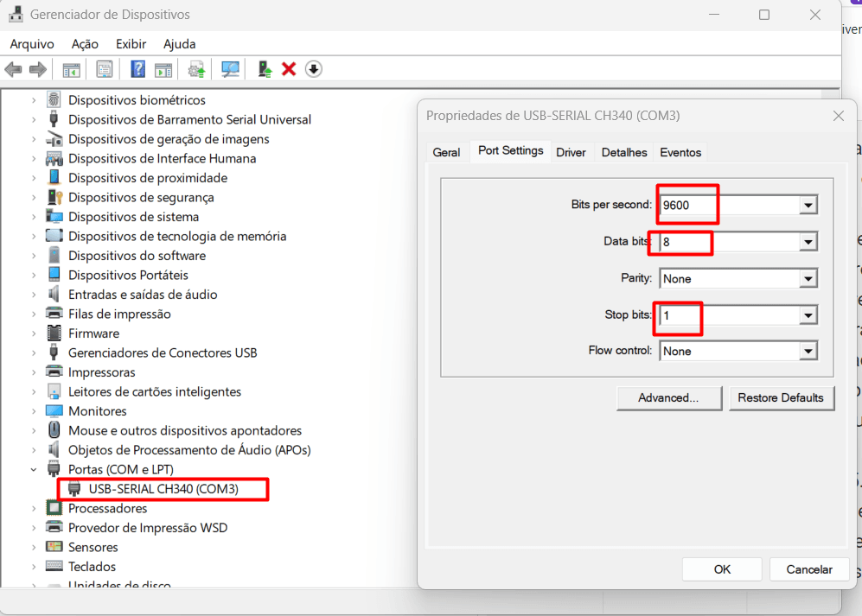Uninstall device using the red X icon
The height and width of the screenshot is (616, 862).
pyautogui.click(x=289, y=69)
